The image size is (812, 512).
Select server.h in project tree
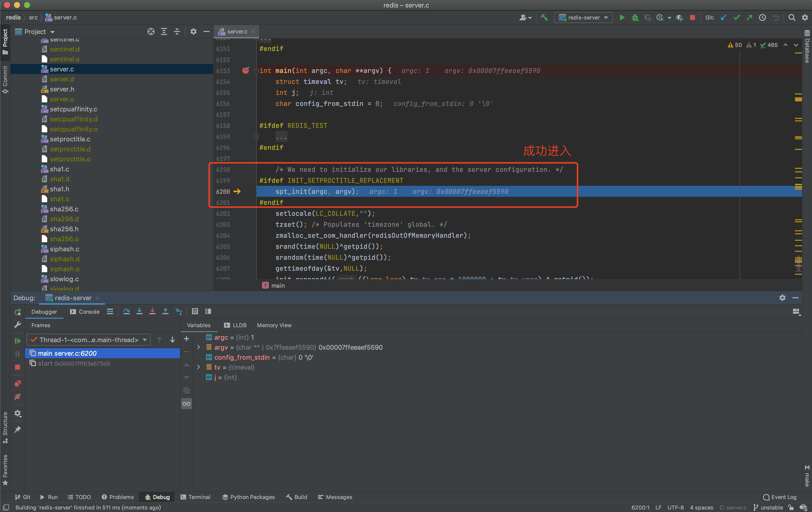pos(62,89)
